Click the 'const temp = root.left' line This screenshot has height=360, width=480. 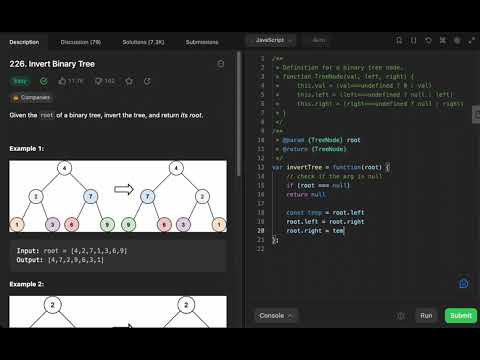point(325,213)
